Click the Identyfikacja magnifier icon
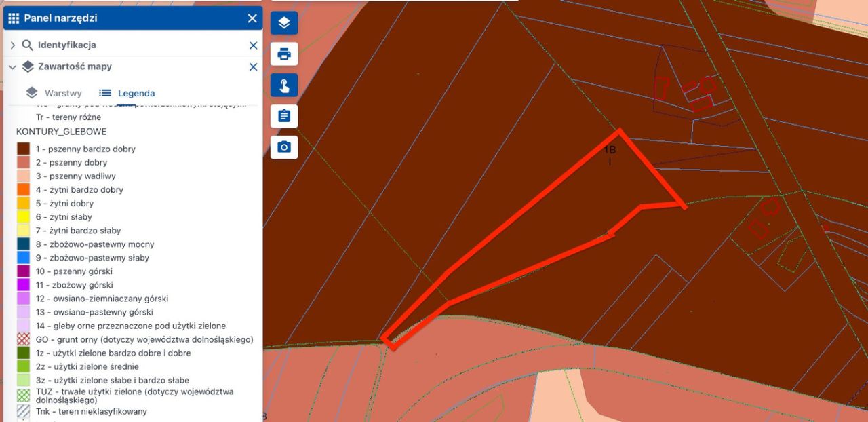The width and height of the screenshot is (868, 422). (x=27, y=45)
